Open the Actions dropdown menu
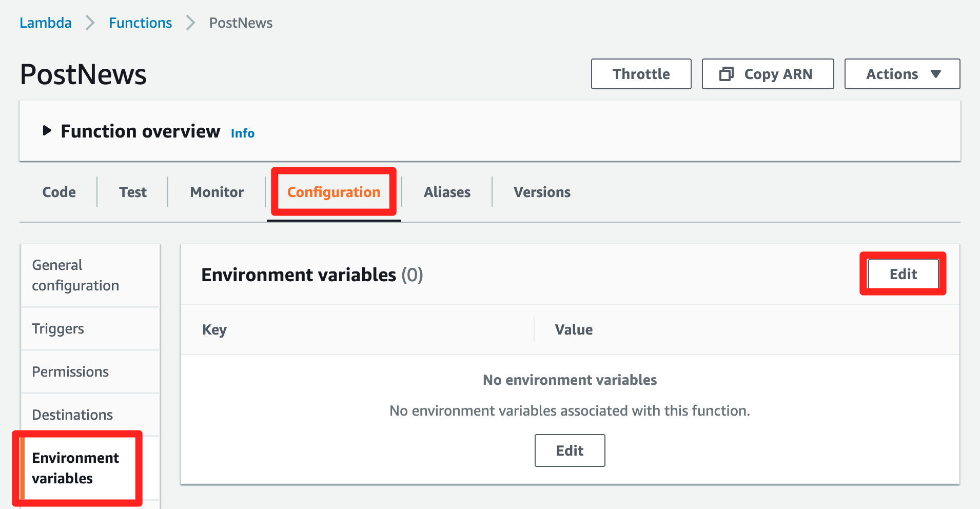The image size is (980, 509). coord(902,74)
